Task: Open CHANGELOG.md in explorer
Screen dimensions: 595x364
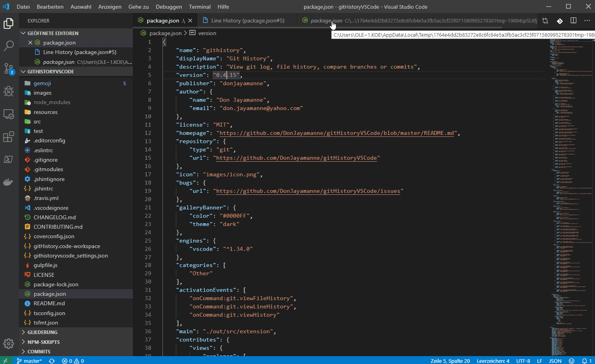Action: pyautogui.click(x=76, y=217)
